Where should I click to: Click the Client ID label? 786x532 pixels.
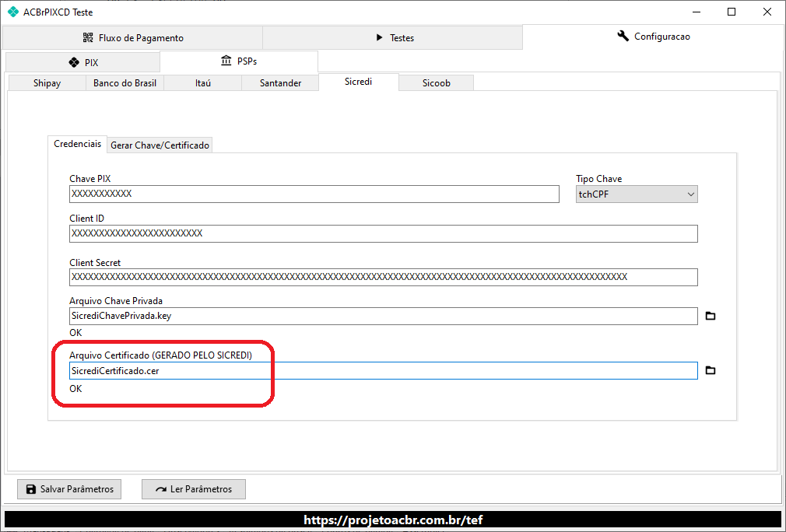click(x=86, y=219)
